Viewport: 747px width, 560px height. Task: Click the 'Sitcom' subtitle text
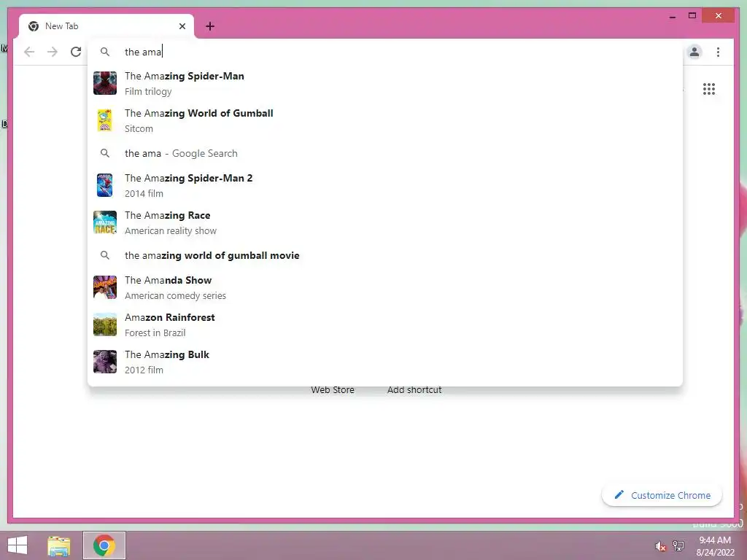[139, 128]
